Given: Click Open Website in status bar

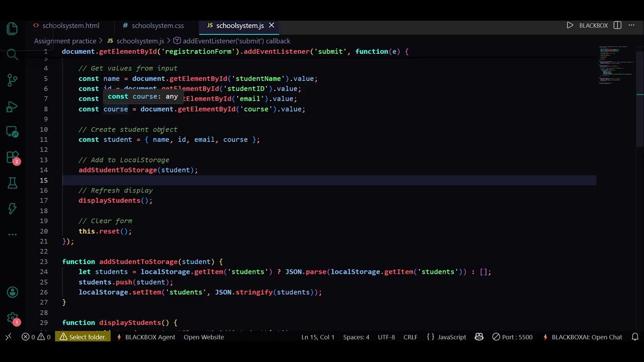Looking at the screenshot, I should pyautogui.click(x=204, y=337).
